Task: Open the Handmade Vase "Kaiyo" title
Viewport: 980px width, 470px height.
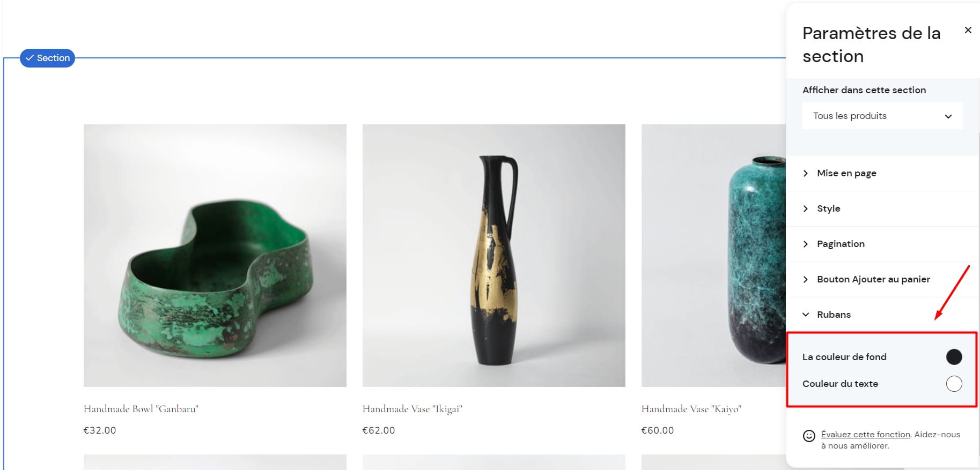Action: 691,409
